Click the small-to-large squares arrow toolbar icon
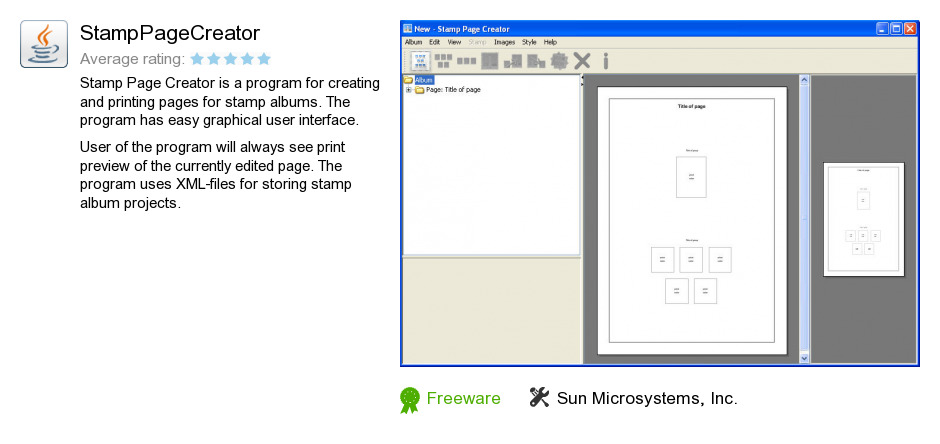This screenshot has height=444, width=940. (513, 61)
